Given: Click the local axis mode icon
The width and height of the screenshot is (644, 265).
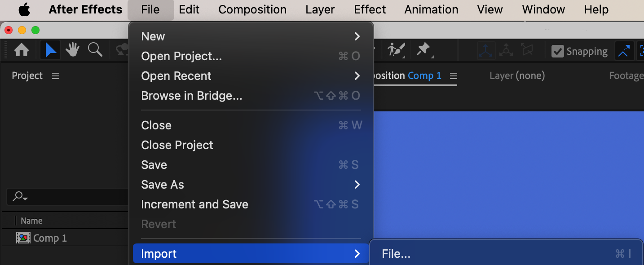Looking at the screenshot, I should click(486, 51).
